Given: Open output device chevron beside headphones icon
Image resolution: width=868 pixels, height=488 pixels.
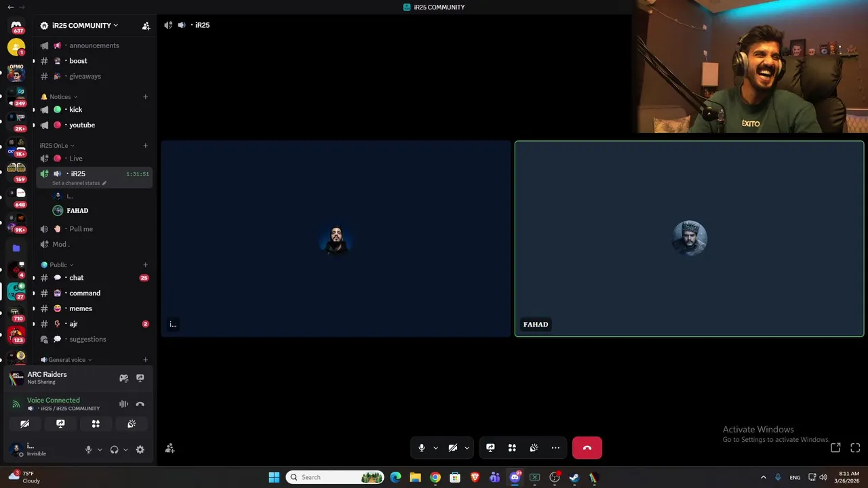Looking at the screenshot, I should pos(125,449).
